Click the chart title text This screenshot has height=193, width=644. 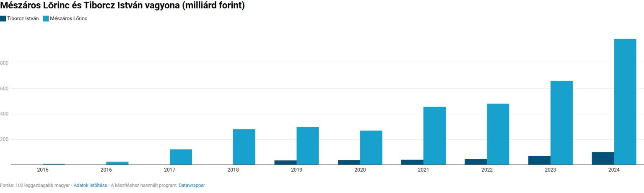tap(122, 5)
